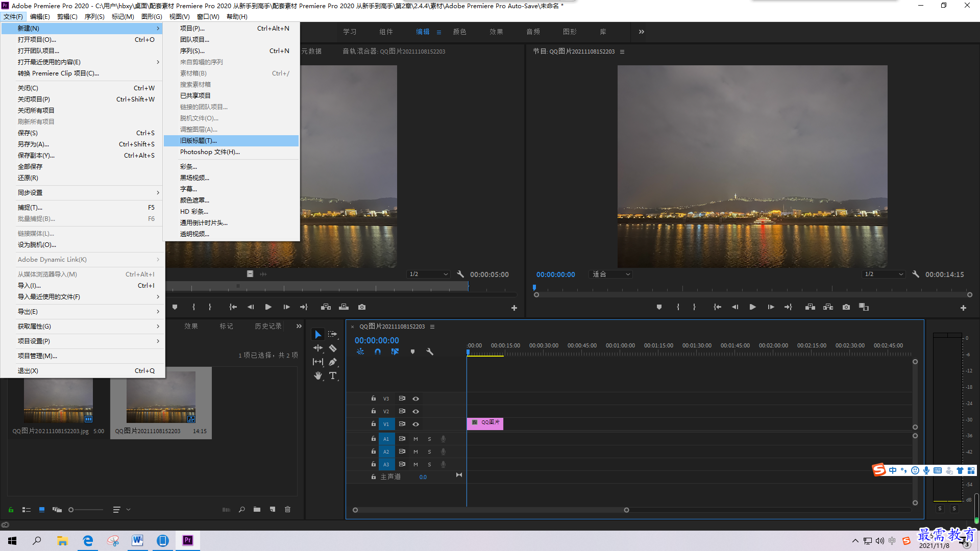Play the Source monitor clip
The image size is (980, 551).
tap(268, 307)
